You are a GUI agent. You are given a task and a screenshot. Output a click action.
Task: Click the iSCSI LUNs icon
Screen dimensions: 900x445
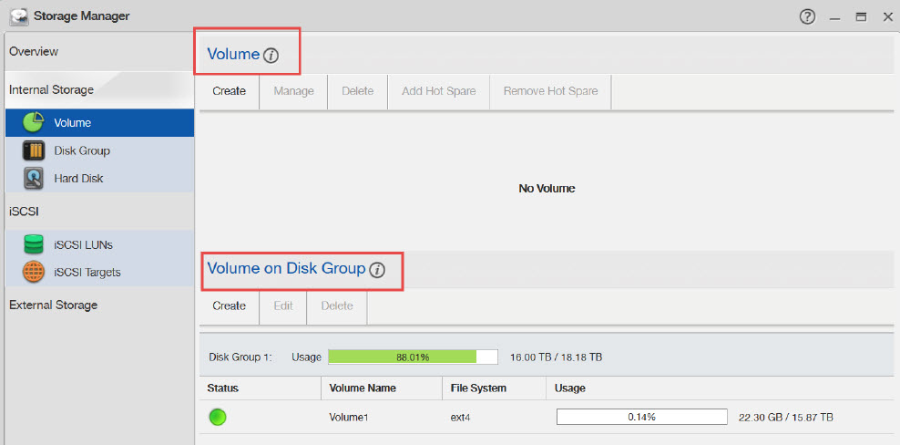(x=33, y=244)
